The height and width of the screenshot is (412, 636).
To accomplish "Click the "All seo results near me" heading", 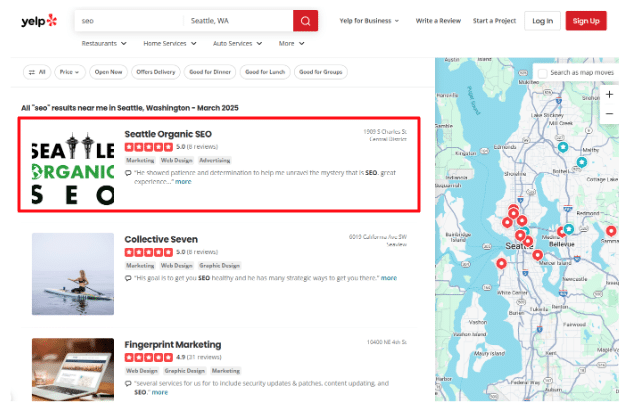I will 130,108.
